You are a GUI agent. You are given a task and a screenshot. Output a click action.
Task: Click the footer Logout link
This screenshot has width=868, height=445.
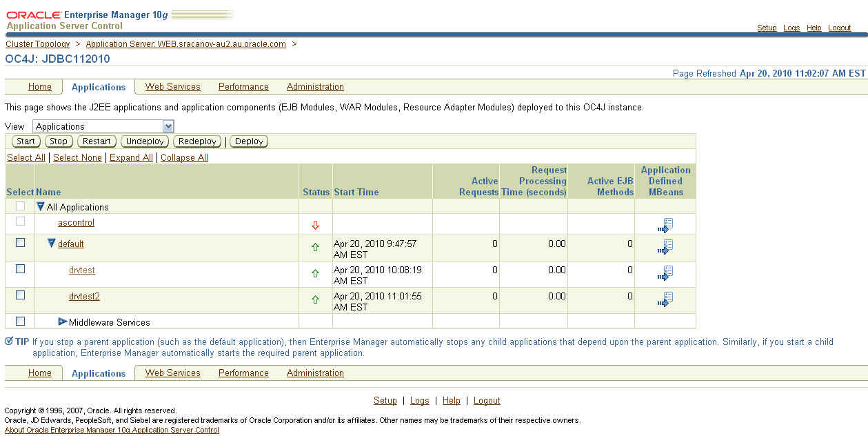[x=487, y=400]
